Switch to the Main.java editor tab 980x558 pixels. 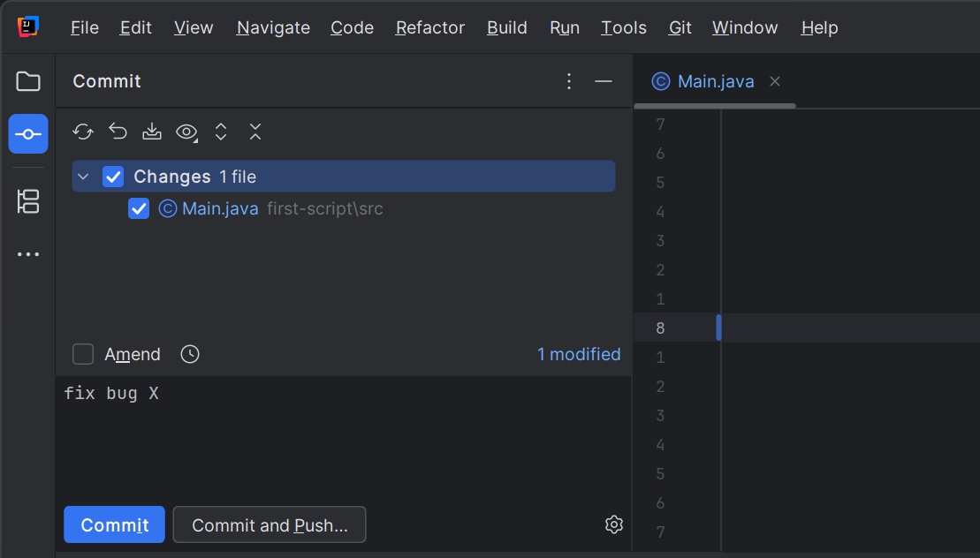[716, 81]
